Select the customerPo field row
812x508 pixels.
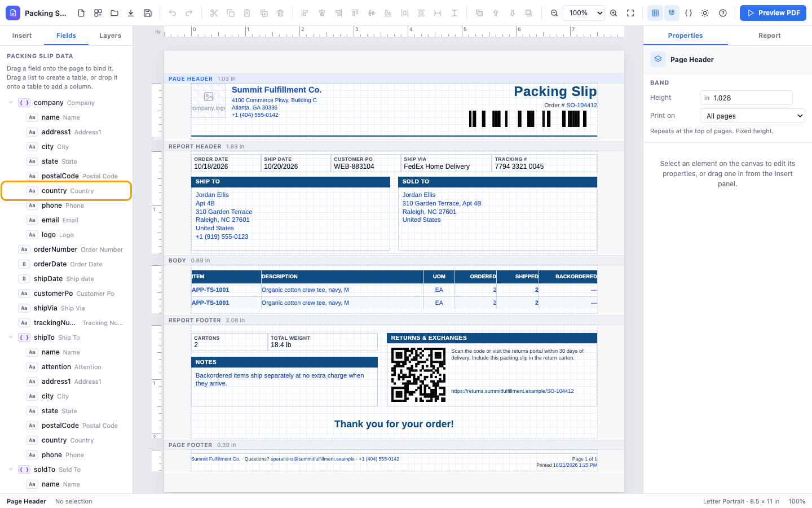(x=67, y=294)
